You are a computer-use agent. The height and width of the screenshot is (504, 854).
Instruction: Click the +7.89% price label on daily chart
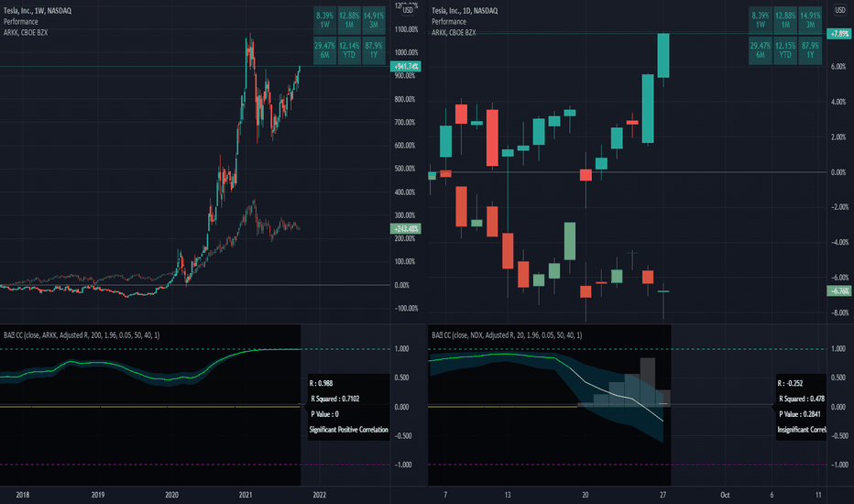click(838, 34)
